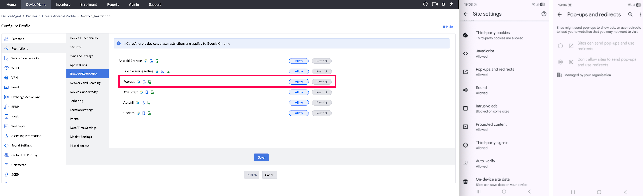Cancel the profile configuration
This screenshot has width=644, height=196.
pyautogui.click(x=269, y=175)
